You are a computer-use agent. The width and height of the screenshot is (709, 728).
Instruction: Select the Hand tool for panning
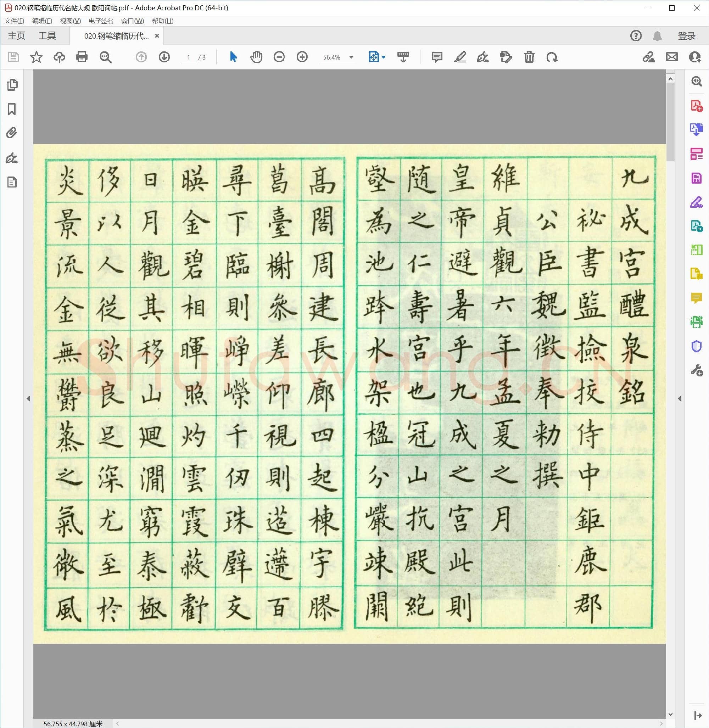click(x=256, y=57)
